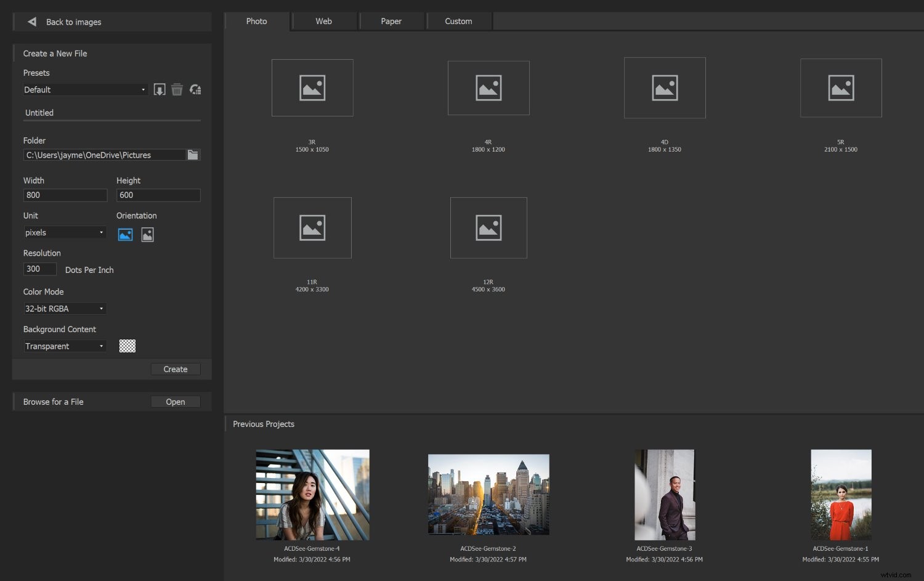924x581 pixels.
Task: Click Open to browse for a file
Action: tap(175, 401)
